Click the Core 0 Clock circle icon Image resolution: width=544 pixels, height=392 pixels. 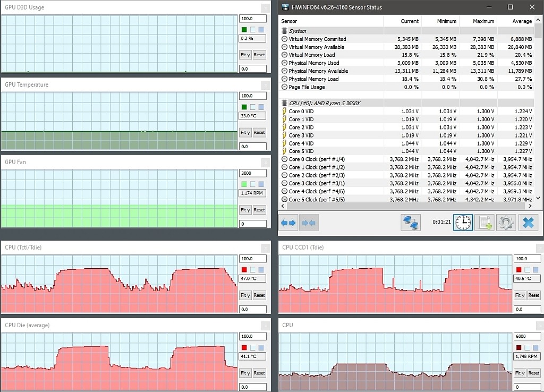(x=285, y=159)
